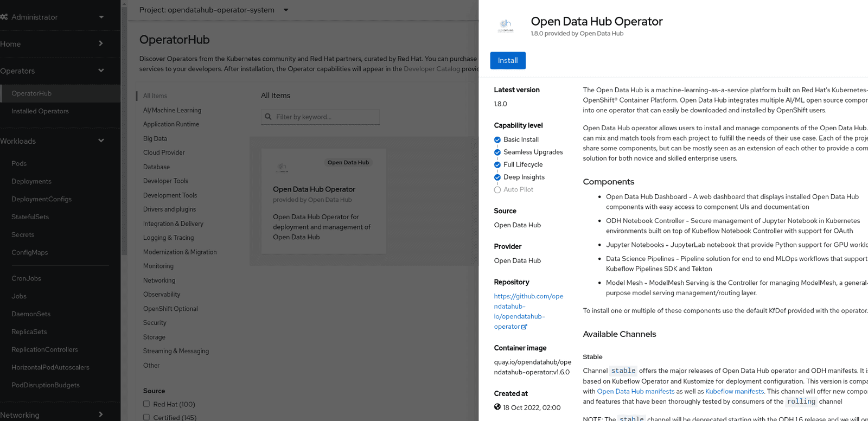Viewport: 868px width, 421px height.
Task: Select the All Items category
Action: 155,96
